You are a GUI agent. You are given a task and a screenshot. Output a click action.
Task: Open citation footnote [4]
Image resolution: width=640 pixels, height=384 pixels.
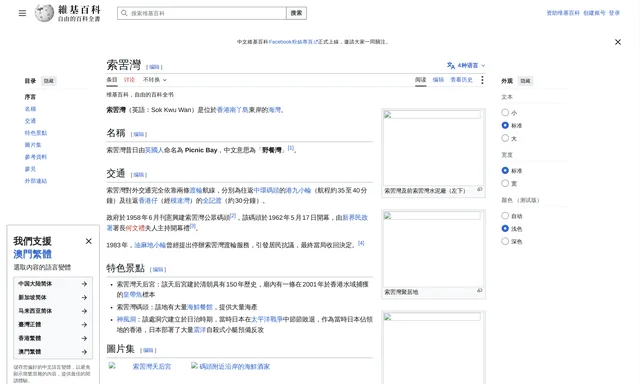(x=361, y=243)
